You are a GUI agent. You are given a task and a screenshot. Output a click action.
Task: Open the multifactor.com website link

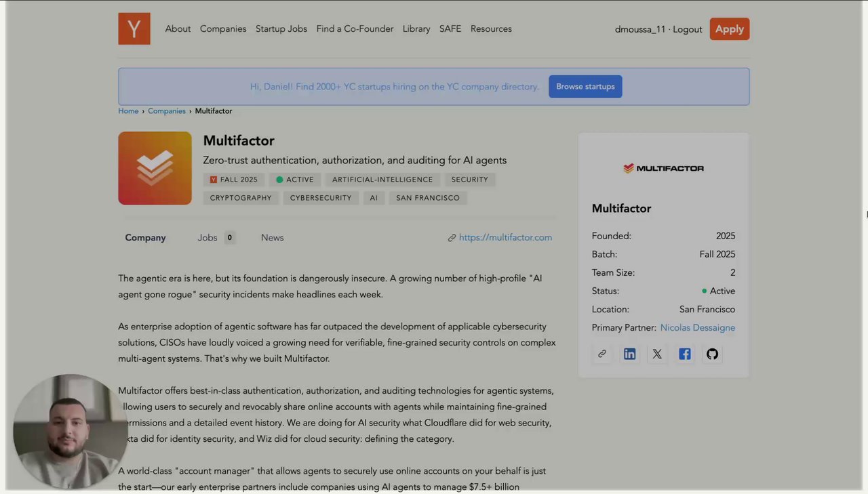[x=505, y=238]
